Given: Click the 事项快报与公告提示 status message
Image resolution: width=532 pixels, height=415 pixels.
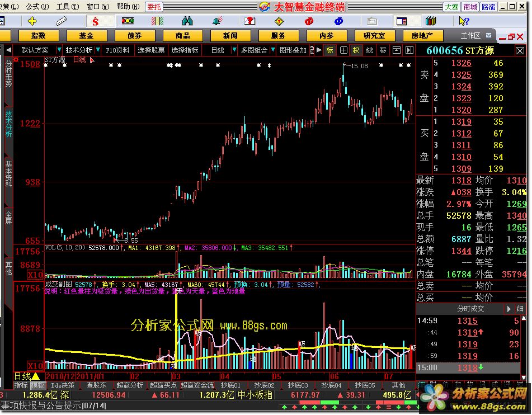Looking at the screenshot, I should coord(53,405).
